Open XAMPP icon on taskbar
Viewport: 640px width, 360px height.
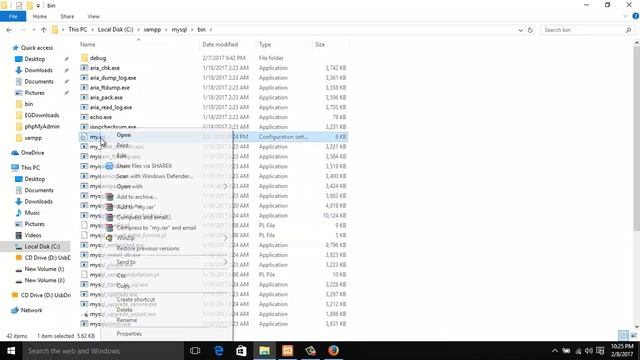click(287, 351)
